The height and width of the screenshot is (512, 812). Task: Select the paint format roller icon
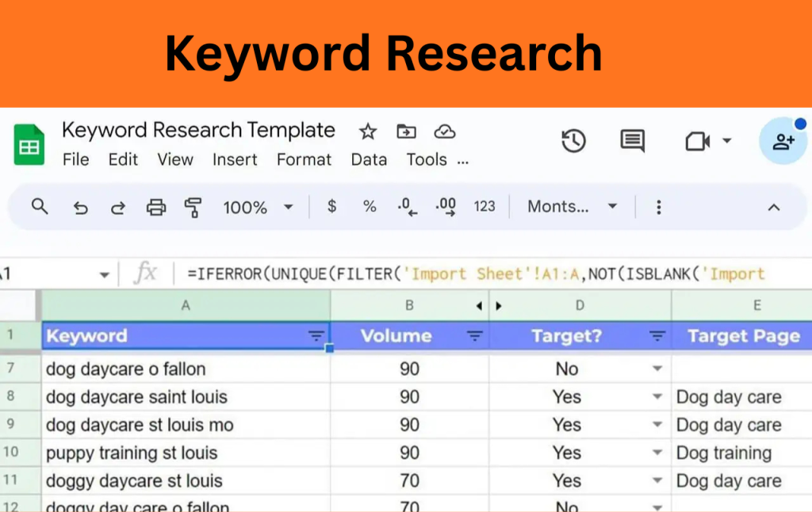(193, 208)
